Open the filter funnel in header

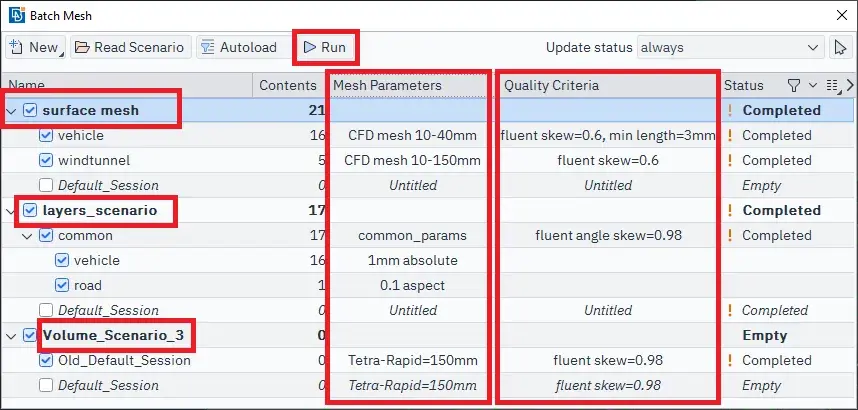794,85
